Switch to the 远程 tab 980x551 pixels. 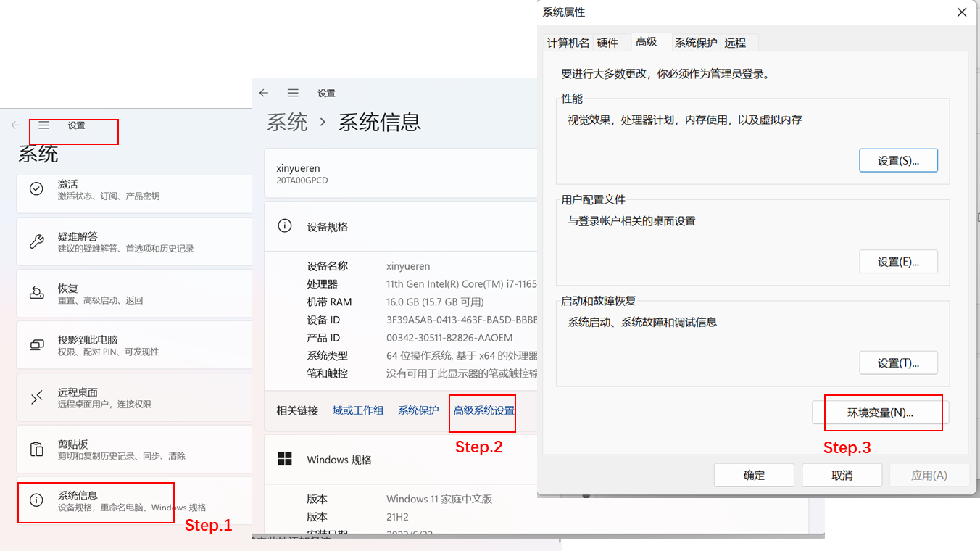click(735, 42)
